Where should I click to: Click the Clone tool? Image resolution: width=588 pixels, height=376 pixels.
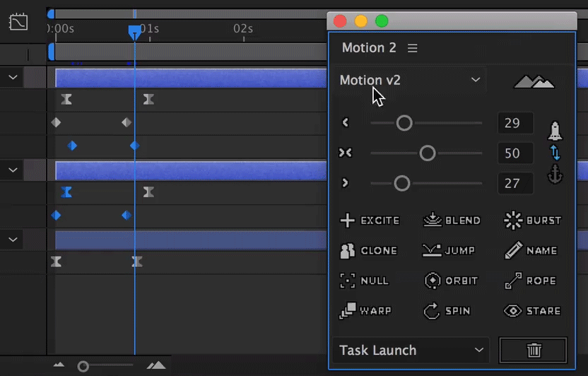[370, 251]
